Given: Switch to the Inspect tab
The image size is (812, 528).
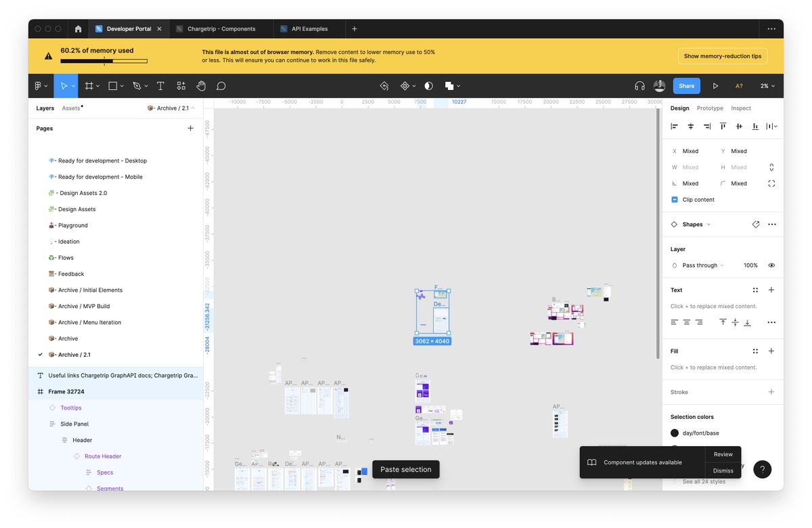Looking at the screenshot, I should (741, 108).
